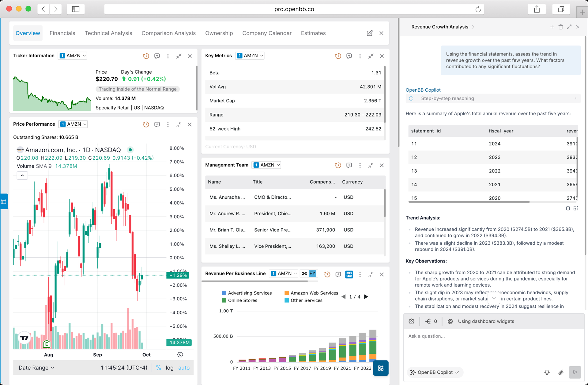This screenshot has height=385, width=588.
Task: Open the Comparison Analysis tab
Action: click(168, 33)
